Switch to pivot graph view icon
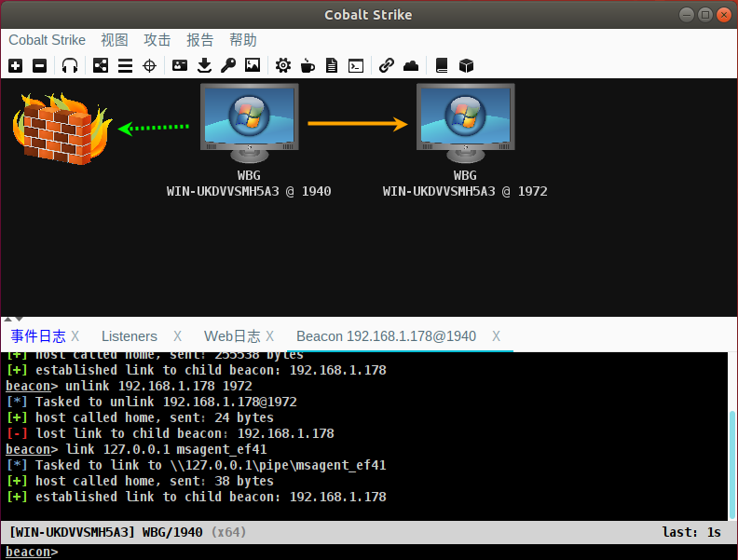Screen dimensions: 738x560 101,65
